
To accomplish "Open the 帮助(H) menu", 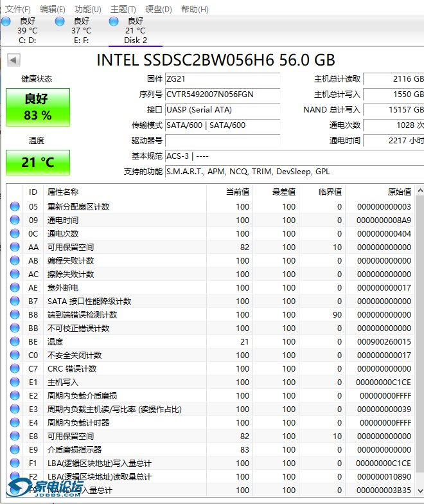I will [x=195, y=9].
